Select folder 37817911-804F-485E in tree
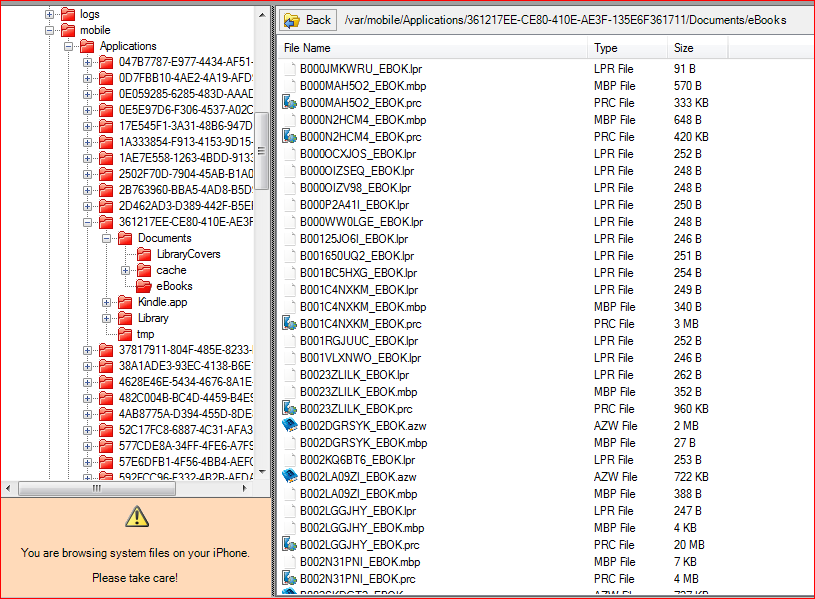This screenshot has width=815, height=599. tap(186, 350)
